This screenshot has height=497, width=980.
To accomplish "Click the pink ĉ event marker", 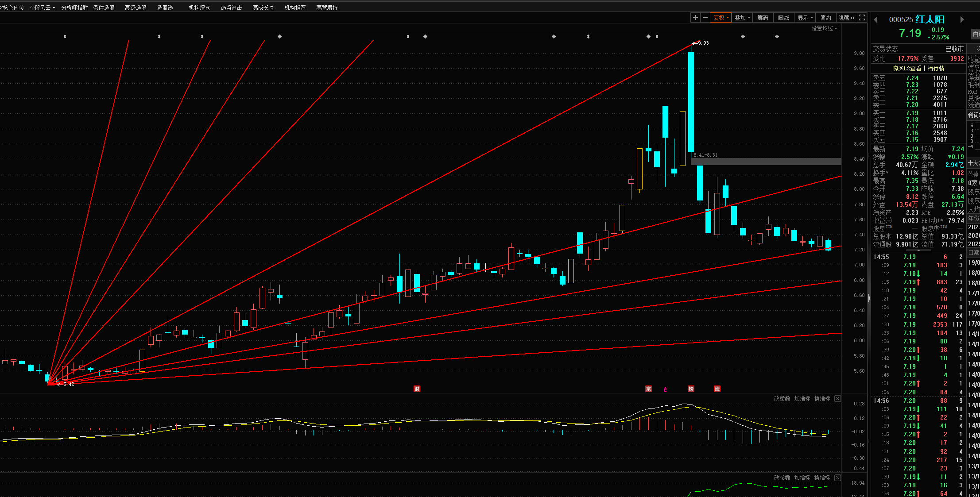I will (x=665, y=389).
